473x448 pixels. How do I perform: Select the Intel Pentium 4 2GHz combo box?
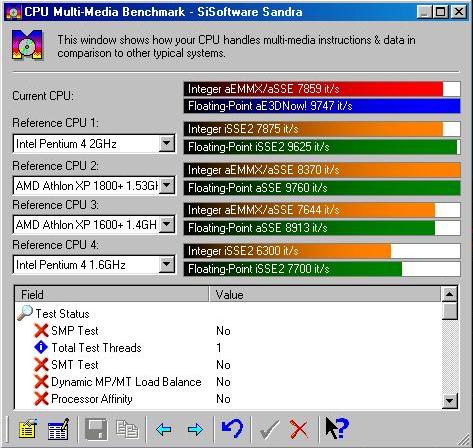94,144
